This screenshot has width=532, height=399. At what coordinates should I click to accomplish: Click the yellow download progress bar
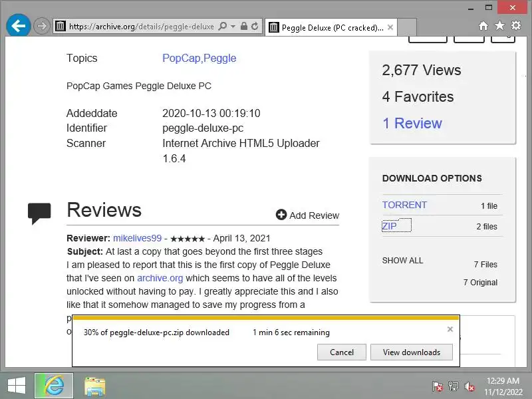pyautogui.click(x=266, y=318)
